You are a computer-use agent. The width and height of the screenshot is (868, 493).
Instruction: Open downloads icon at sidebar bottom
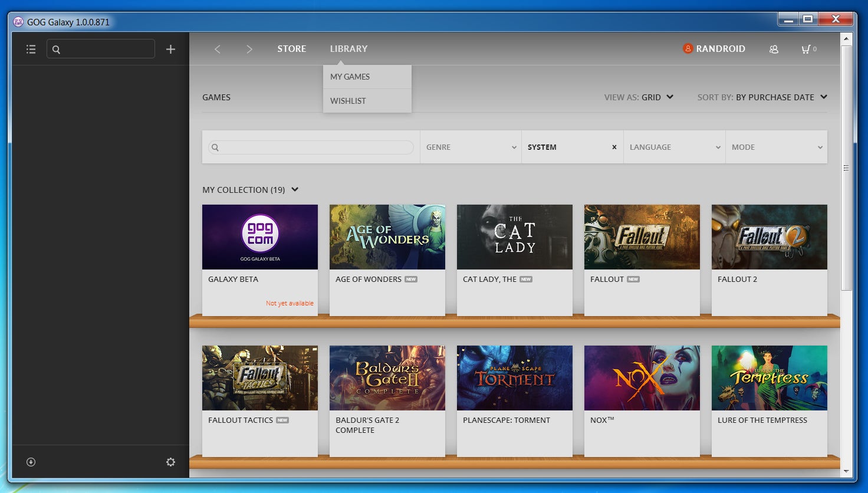[x=31, y=462]
